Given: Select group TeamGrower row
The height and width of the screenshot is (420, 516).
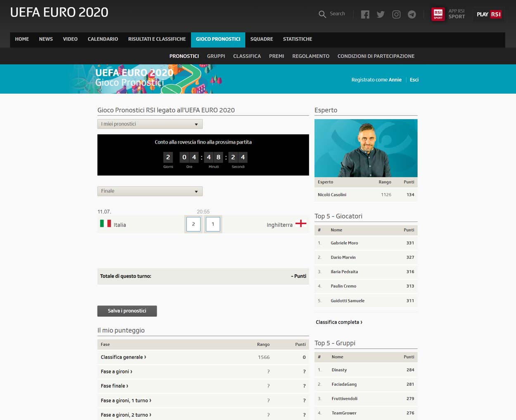Looking at the screenshot, I should (x=366, y=413).
